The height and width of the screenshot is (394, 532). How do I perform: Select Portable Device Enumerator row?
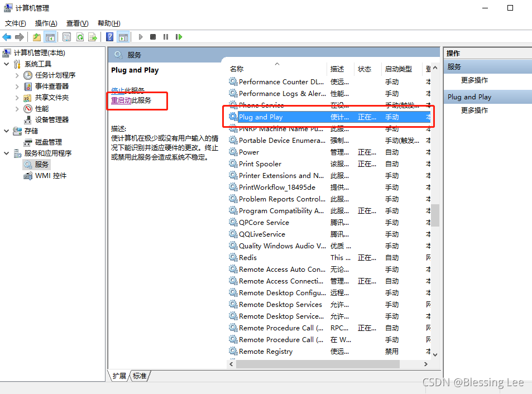[329, 141]
